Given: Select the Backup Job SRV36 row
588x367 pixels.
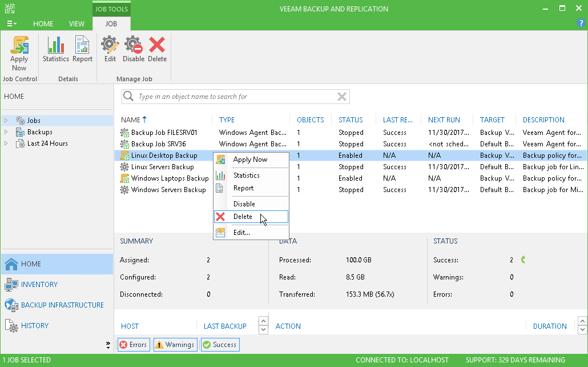Looking at the screenshot, I should 351,144.
